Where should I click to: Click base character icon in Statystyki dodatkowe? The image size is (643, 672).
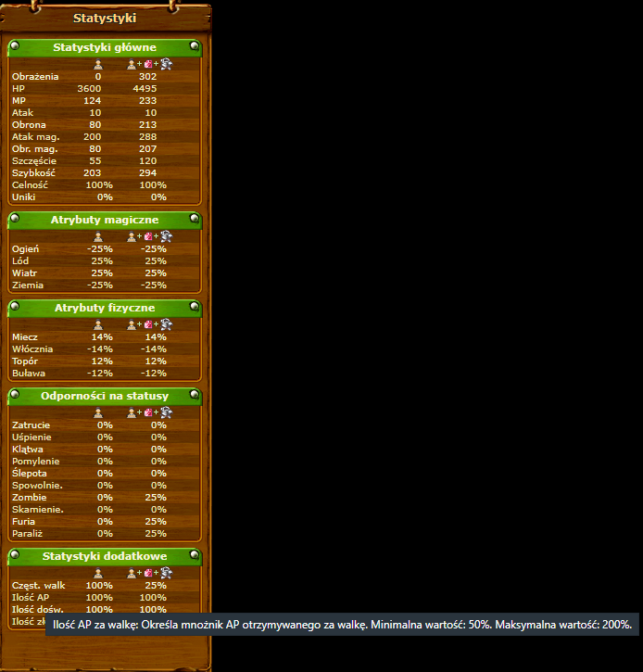(x=99, y=573)
